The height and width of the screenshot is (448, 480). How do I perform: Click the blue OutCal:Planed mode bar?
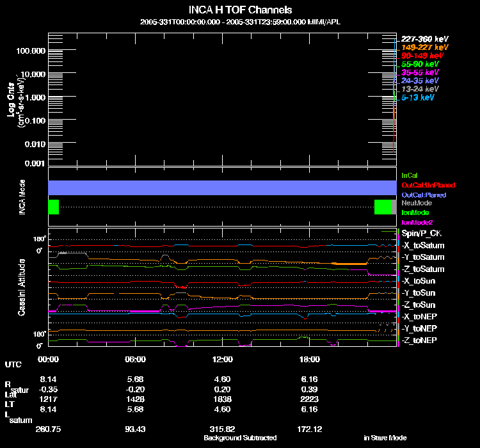coord(223,188)
